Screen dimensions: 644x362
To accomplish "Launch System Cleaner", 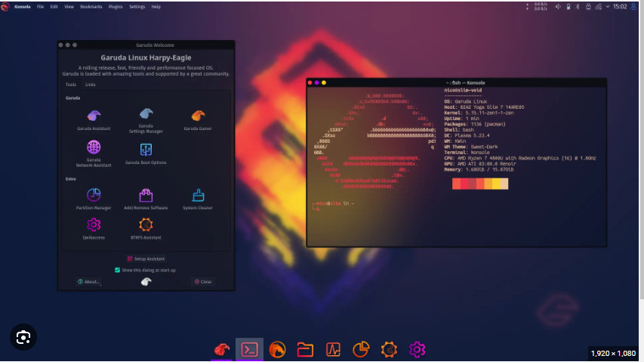I will click(198, 199).
